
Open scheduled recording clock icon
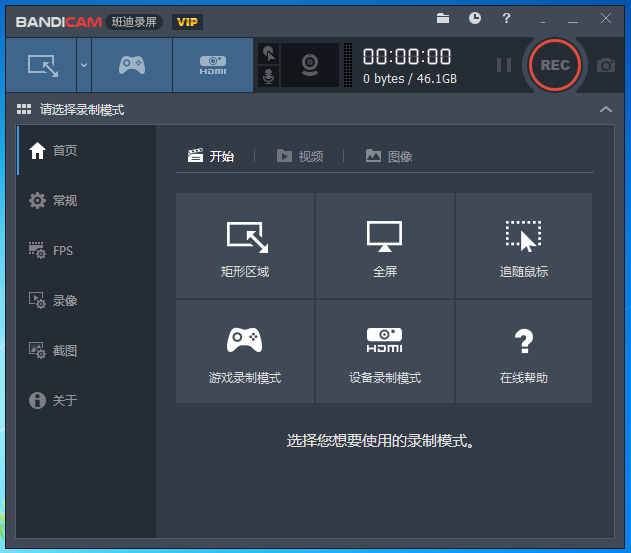pyautogui.click(x=475, y=18)
